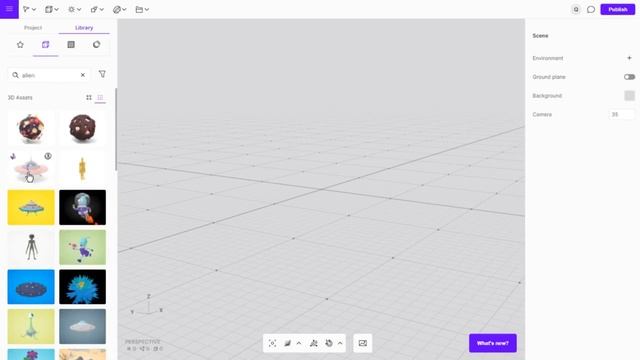The image size is (640, 360).
Task: Clear the search text with X
Action: pos(83,75)
